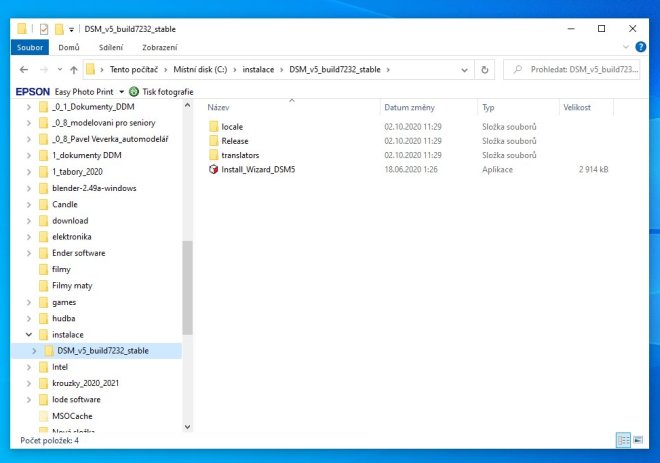
Task: Switch to details view icon in status bar
Action: (x=623, y=440)
